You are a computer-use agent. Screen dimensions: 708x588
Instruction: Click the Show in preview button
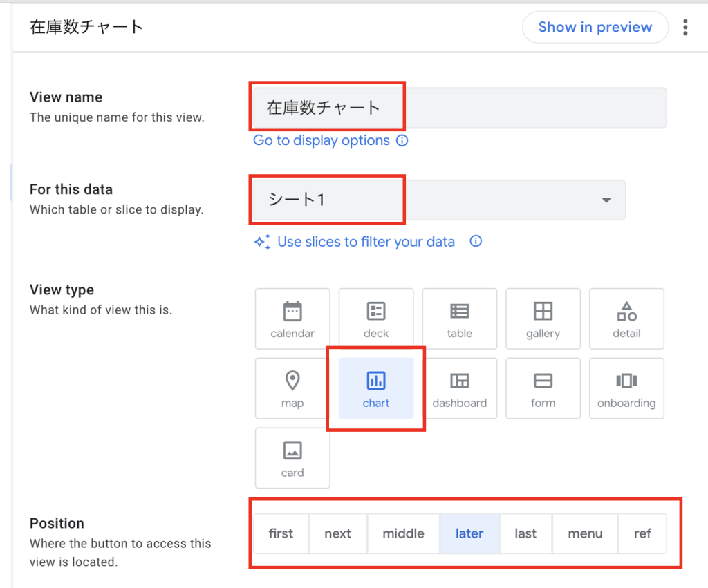coord(595,28)
